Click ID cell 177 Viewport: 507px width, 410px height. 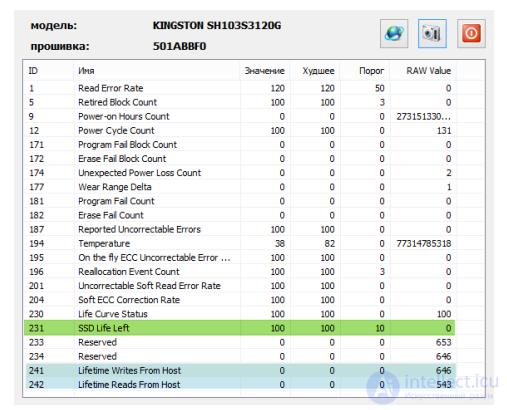36,187
